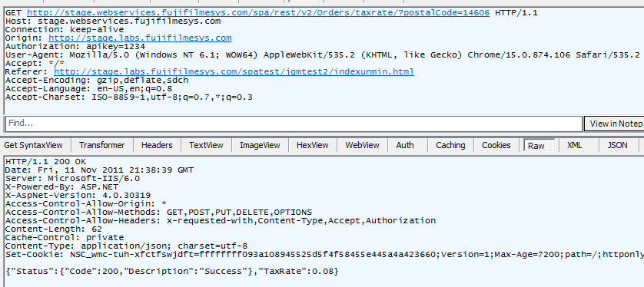Screen dimensions: 644x287
Task: Click the Server: Microsoft-IIS/6.0 line
Action: pyautogui.click(x=73, y=178)
